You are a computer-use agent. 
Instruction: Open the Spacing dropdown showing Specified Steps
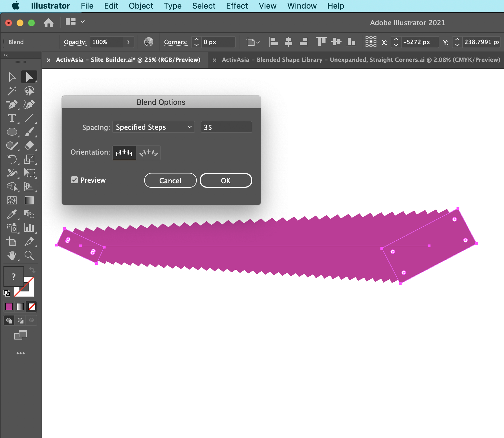click(x=153, y=127)
